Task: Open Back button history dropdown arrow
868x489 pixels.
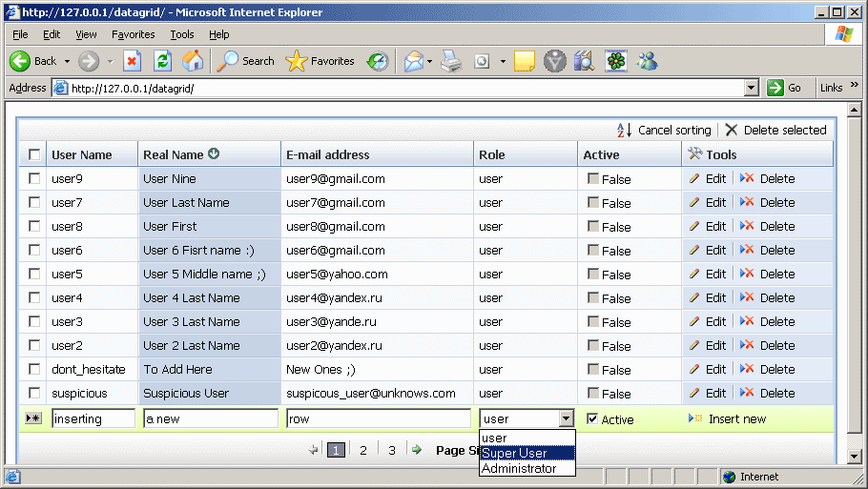Action: coord(67,61)
